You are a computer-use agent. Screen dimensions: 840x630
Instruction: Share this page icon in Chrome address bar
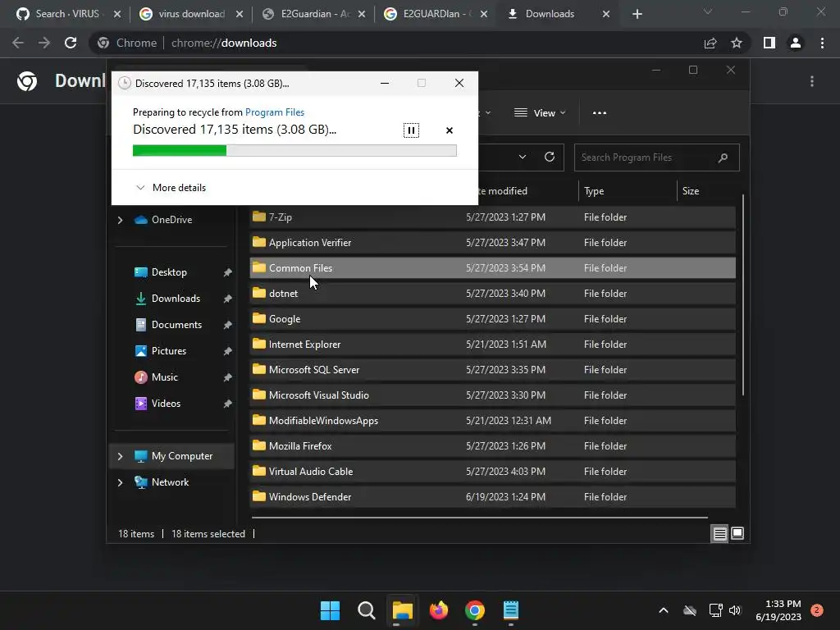click(x=710, y=43)
